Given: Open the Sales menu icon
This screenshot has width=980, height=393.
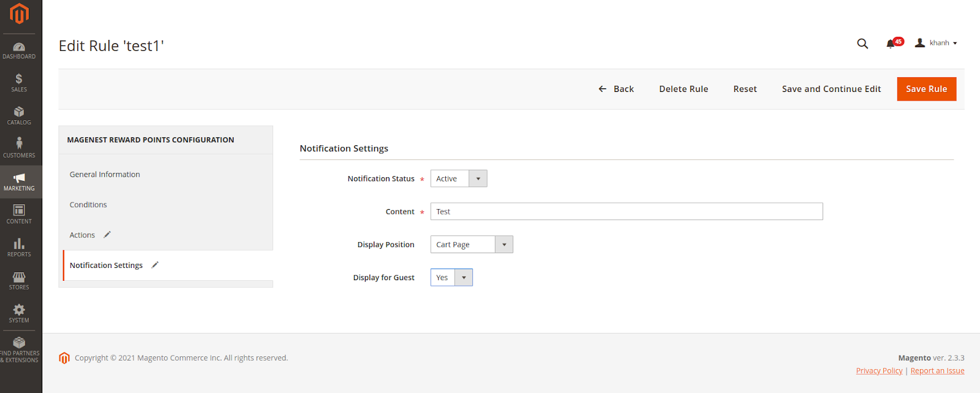Looking at the screenshot, I should click(19, 83).
